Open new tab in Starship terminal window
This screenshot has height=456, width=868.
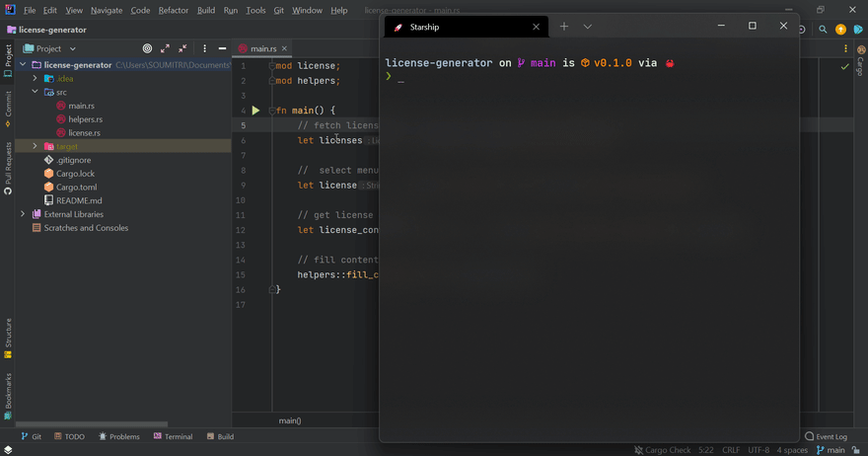point(564,27)
